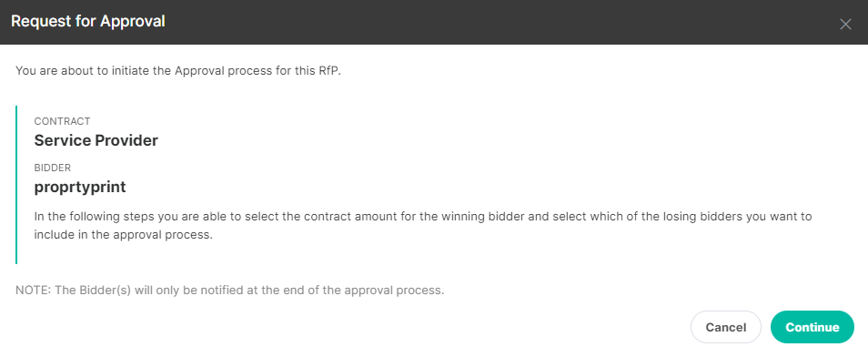Click the sentence "You are about to initiate"

coord(177,72)
